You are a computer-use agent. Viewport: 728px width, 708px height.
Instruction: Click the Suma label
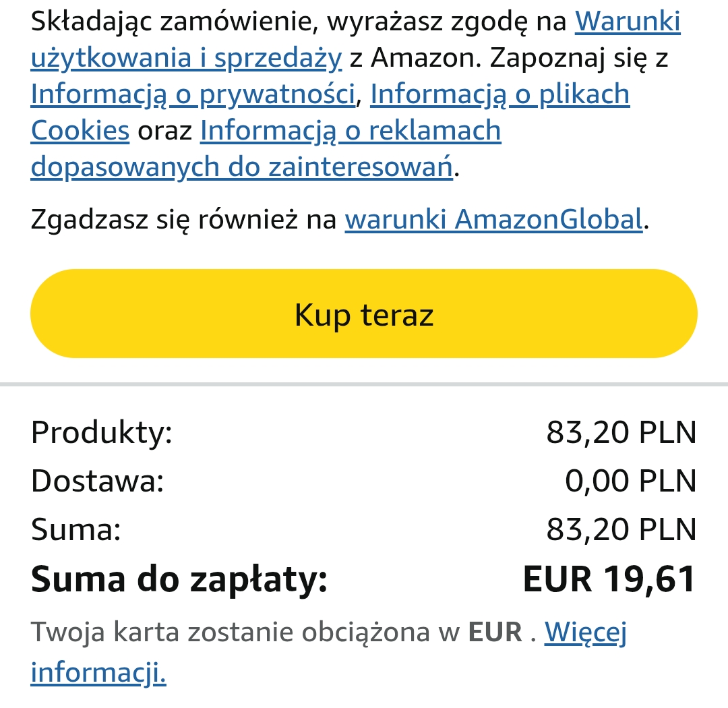[76, 529]
